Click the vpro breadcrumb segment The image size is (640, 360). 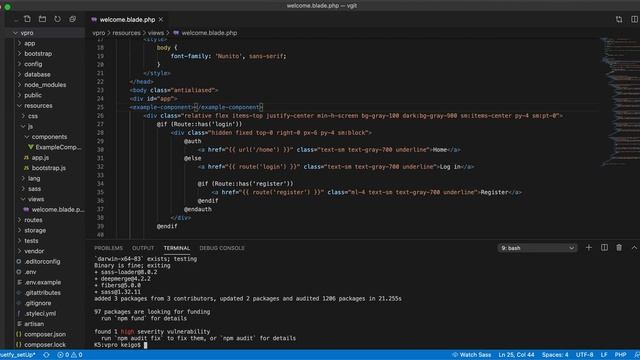[98, 33]
